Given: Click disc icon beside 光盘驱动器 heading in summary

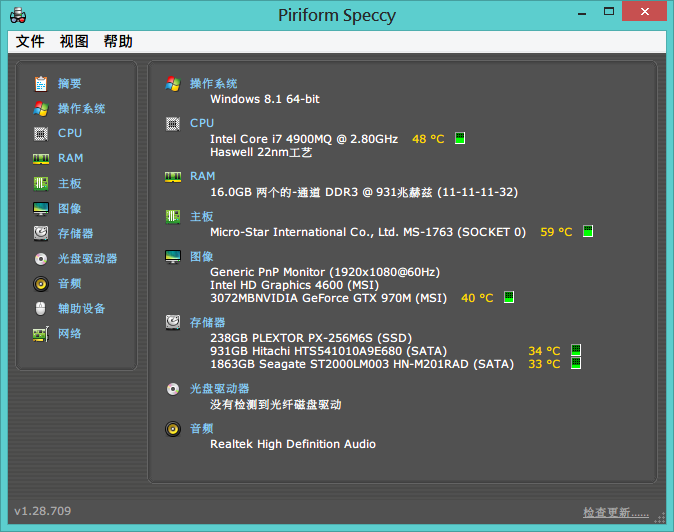Looking at the screenshot, I should point(173,389).
